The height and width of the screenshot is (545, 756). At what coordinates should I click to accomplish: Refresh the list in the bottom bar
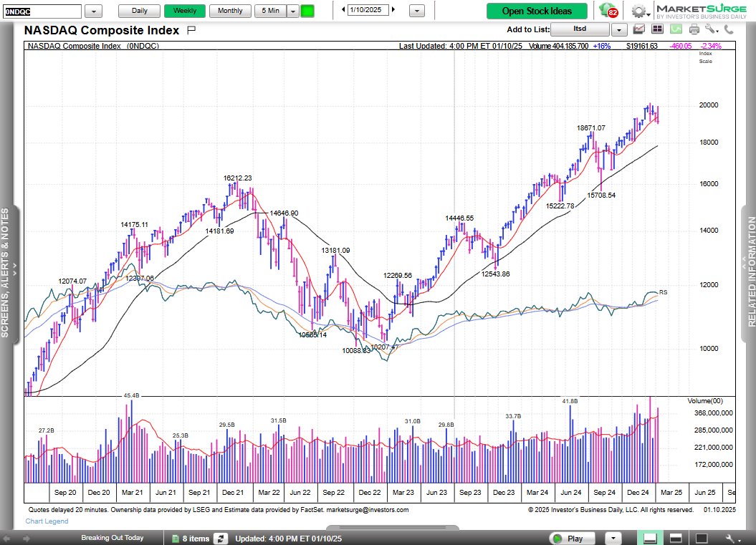(x=221, y=539)
